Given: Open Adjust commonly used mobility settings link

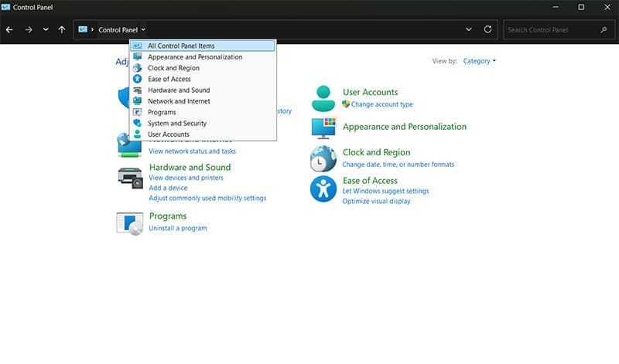Looking at the screenshot, I should pos(207,198).
